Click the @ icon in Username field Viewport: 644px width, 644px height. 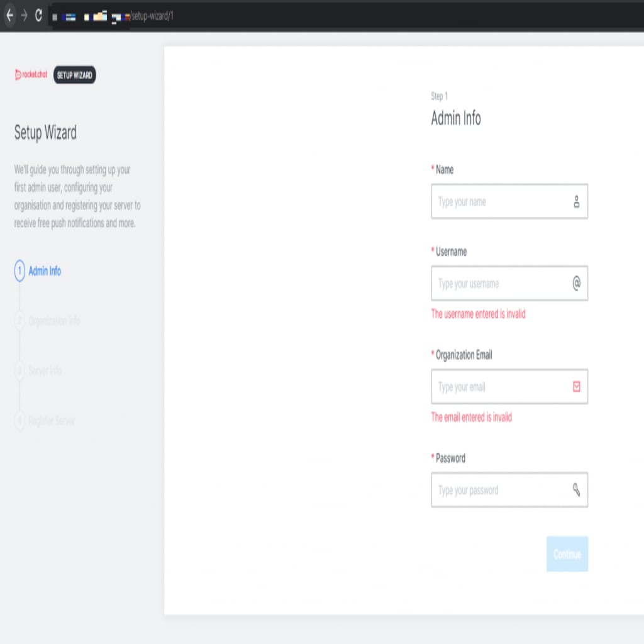point(576,284)
